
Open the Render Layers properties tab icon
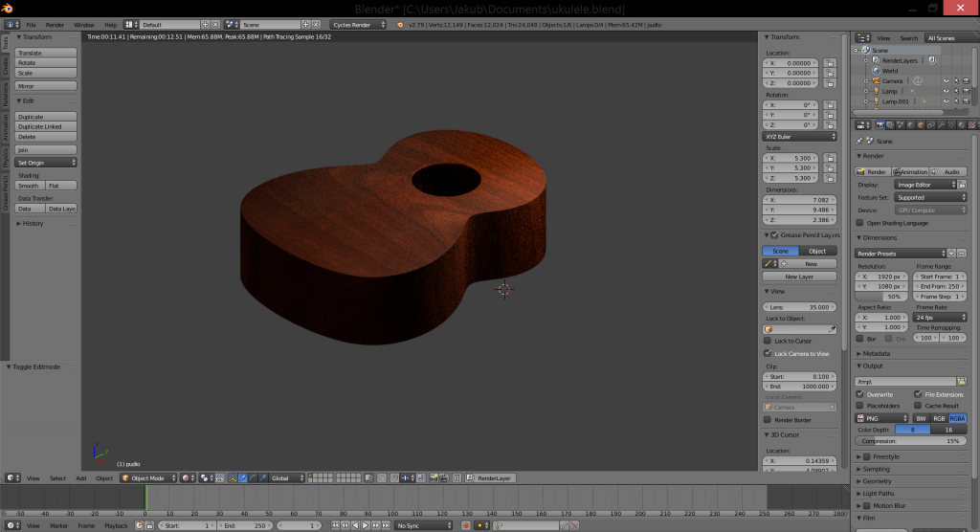tap(890, 125)
